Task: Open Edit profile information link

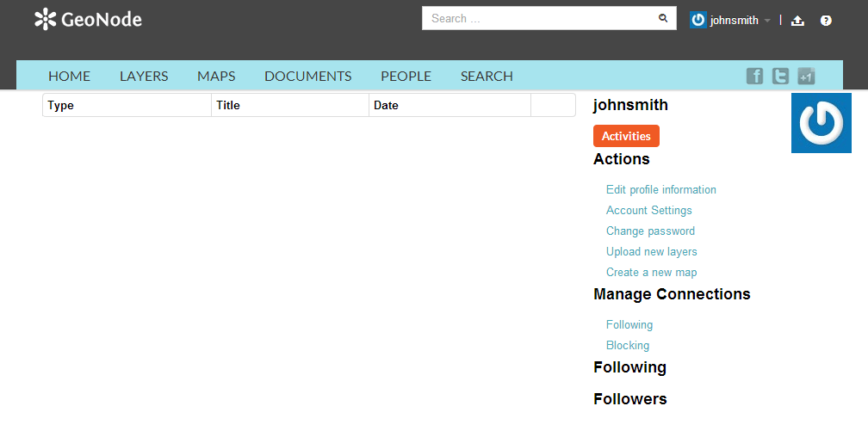Action: click(661, 190)
